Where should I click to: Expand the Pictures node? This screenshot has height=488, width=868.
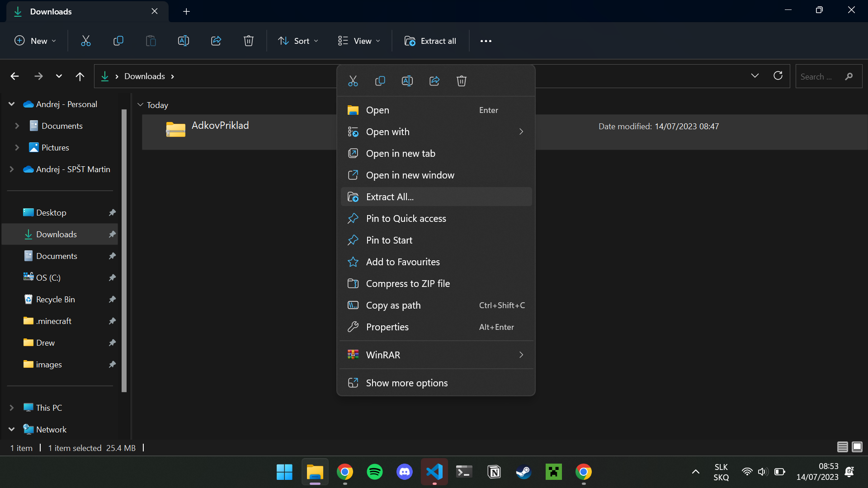[17, 148]
